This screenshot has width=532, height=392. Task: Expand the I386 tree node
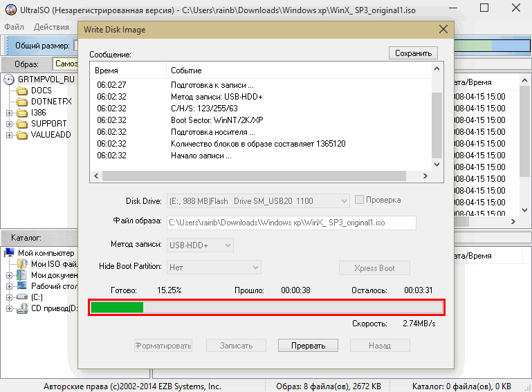point(9,113)
